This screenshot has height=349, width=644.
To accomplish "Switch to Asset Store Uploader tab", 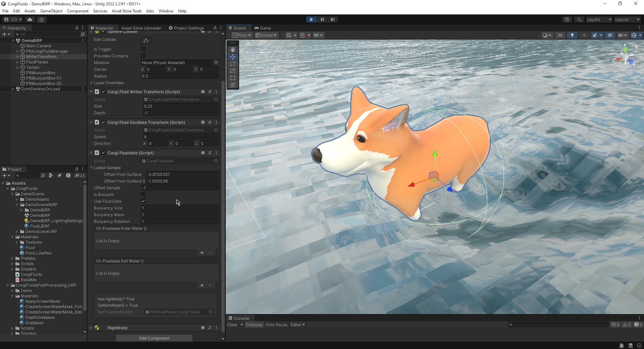I will click(x=141, y=28).
